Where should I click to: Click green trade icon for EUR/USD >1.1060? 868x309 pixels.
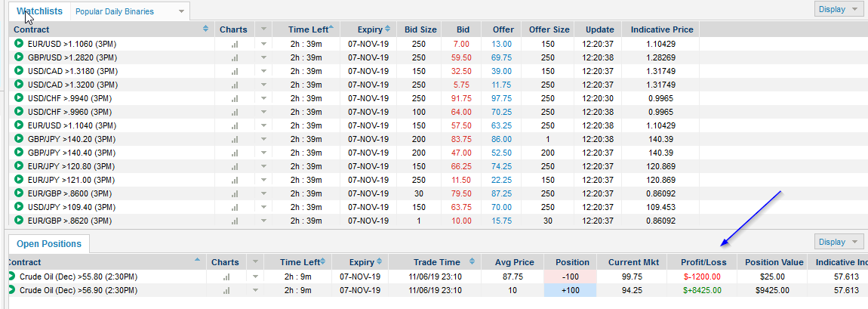pyautogui.click(x=19, y=44)
